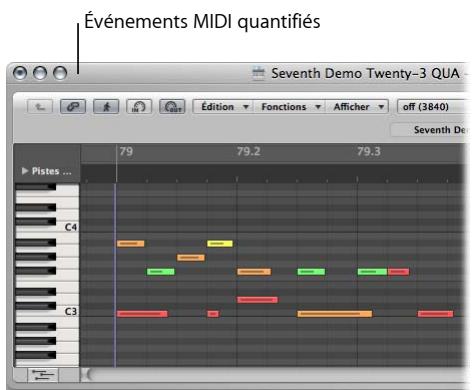473x390 pixels.
Task: Select the red note at far right on C3
Action: pyautogui.click(x=436, y=314)
